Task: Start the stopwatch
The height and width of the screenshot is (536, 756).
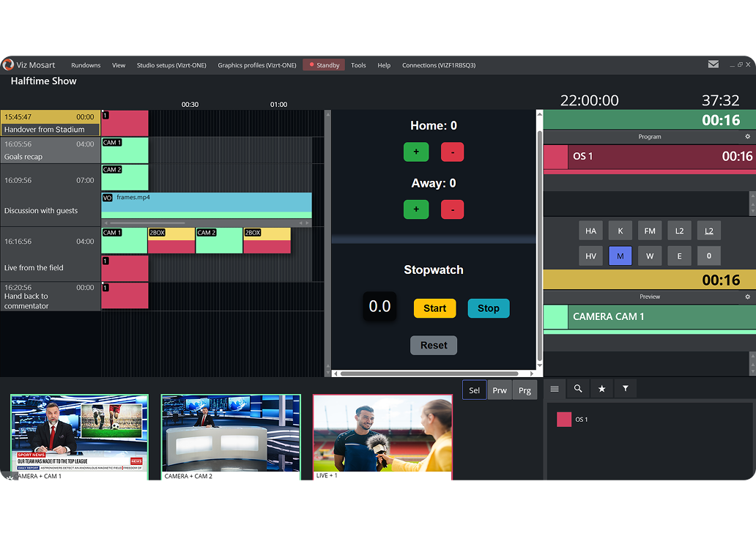Action: (x=434, y=308)
